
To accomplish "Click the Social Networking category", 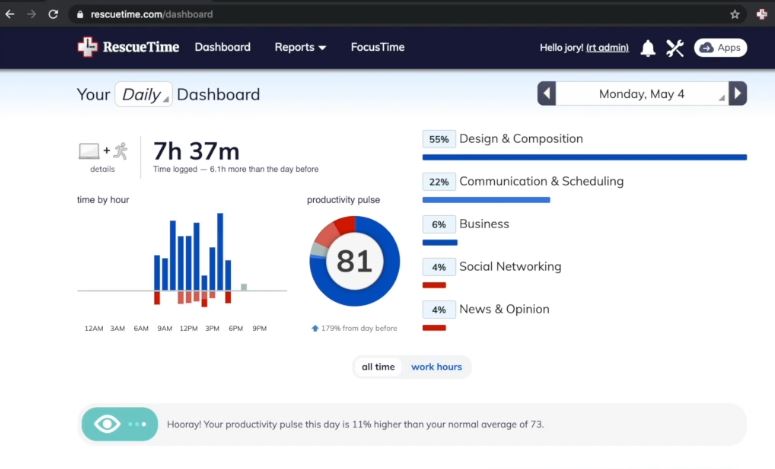I will coord(510,266).
